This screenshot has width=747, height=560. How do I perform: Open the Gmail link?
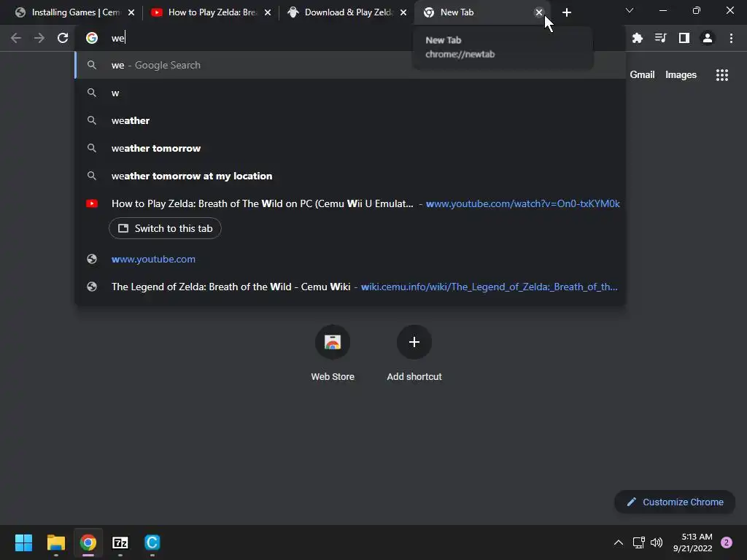642,75
